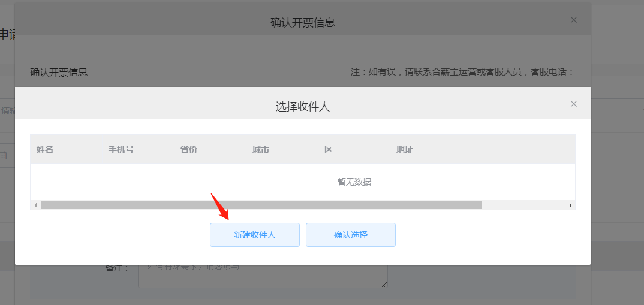Click the 区 column header
644x305 pixels.
point(328,149)
